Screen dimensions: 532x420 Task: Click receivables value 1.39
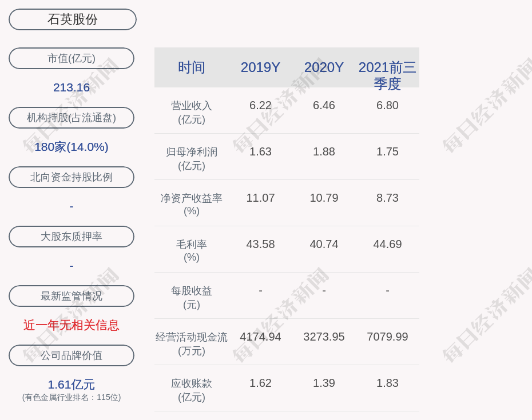click(324, 383)
